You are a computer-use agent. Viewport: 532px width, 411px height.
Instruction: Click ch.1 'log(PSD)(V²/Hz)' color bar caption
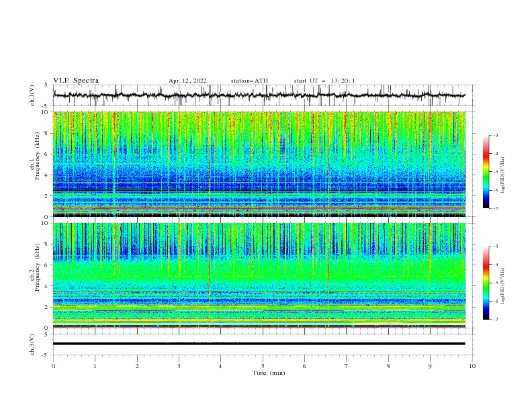coord(503,175)
